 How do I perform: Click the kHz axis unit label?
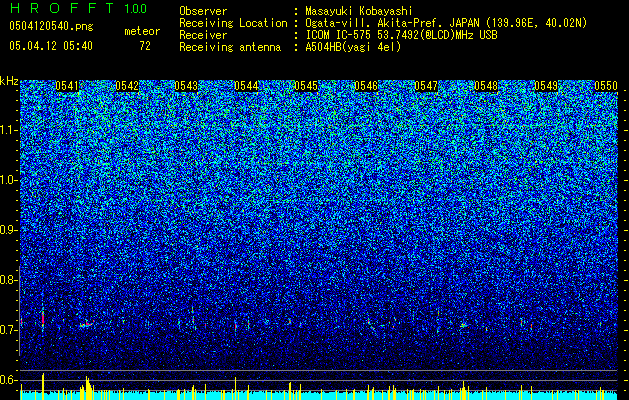[x=9, y=81]
